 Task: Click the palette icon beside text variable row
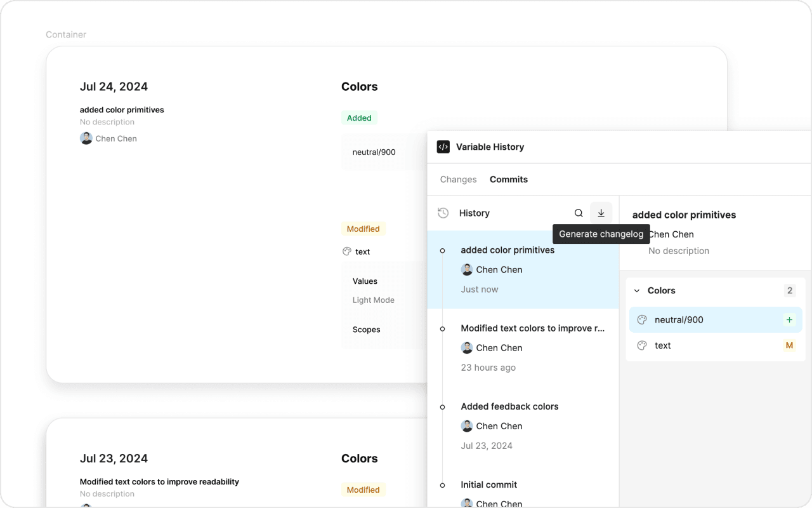coord(642,346)
